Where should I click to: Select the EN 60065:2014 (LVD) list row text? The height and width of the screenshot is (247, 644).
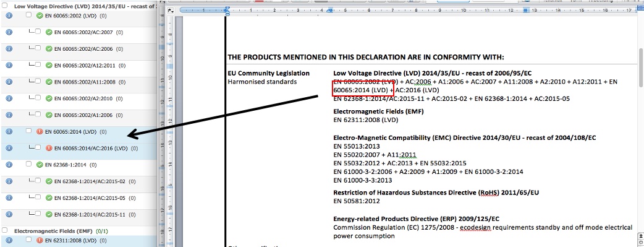click(70, 132)
